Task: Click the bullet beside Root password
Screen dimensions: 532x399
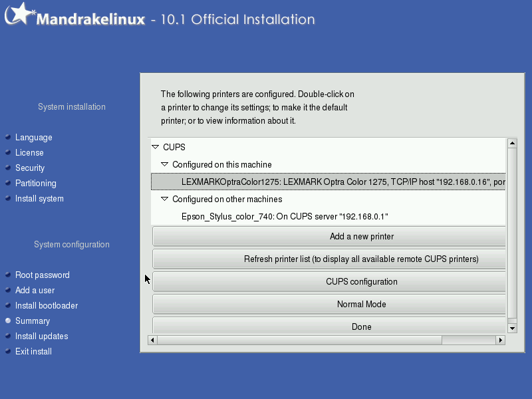Action: (x=8, y=275)
